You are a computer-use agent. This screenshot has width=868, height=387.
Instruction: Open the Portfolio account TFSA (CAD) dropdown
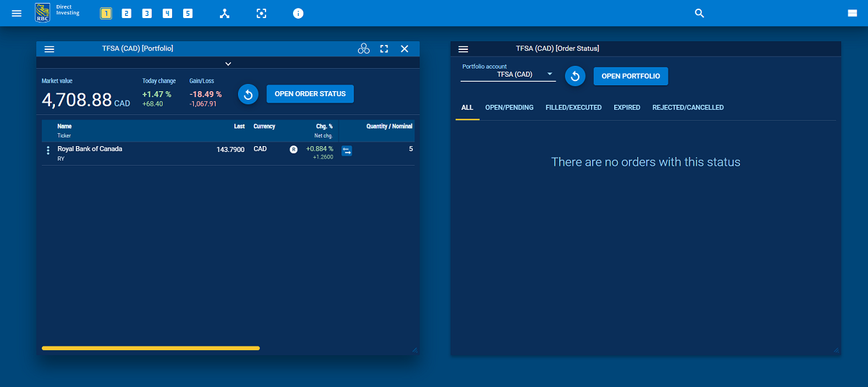click(508, 75)
